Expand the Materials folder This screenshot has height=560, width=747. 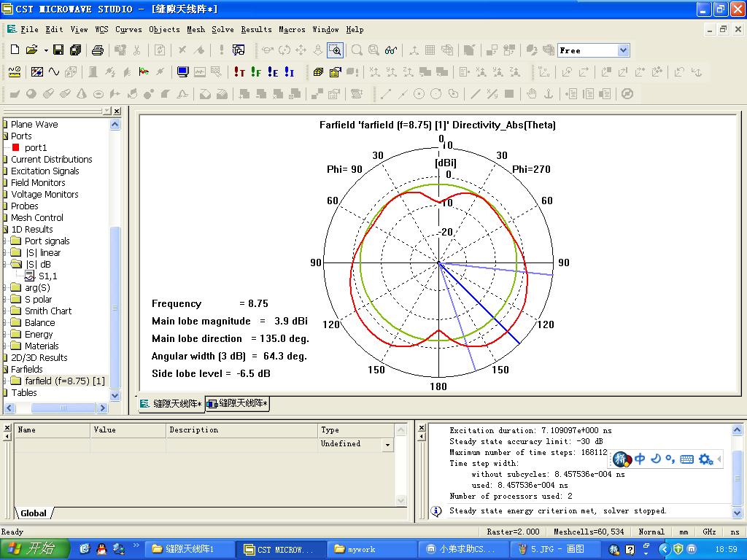click(5, 346)
